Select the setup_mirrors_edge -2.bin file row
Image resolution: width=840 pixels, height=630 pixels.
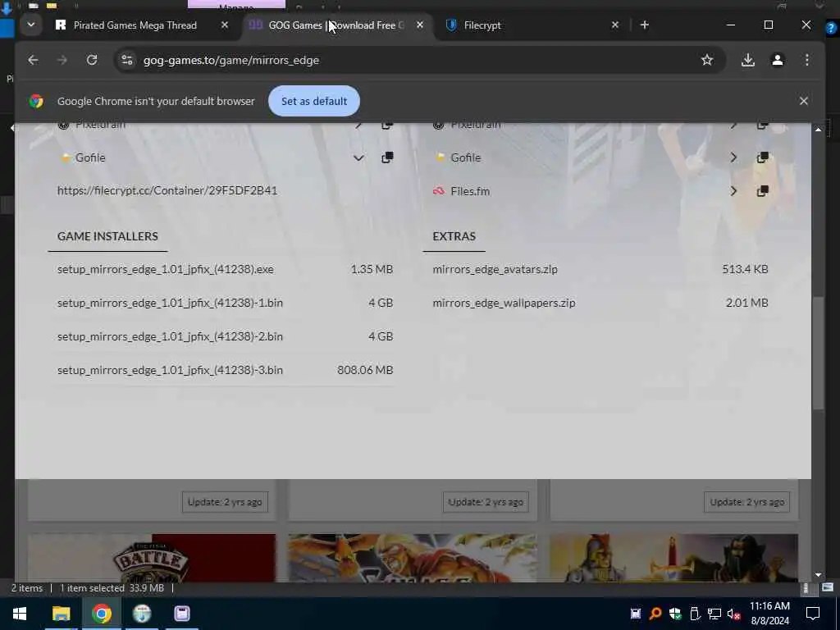coord(225,336)
